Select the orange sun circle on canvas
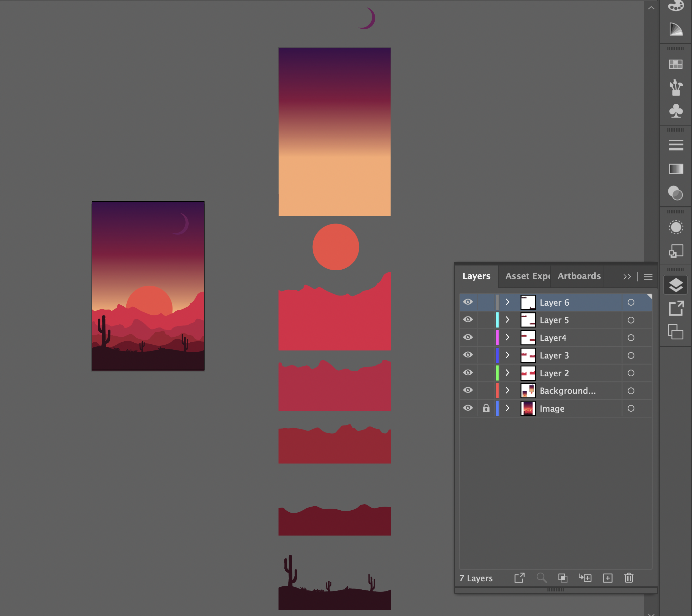Image resolution: width=692 pixels, height=616 pixels. 335,247
